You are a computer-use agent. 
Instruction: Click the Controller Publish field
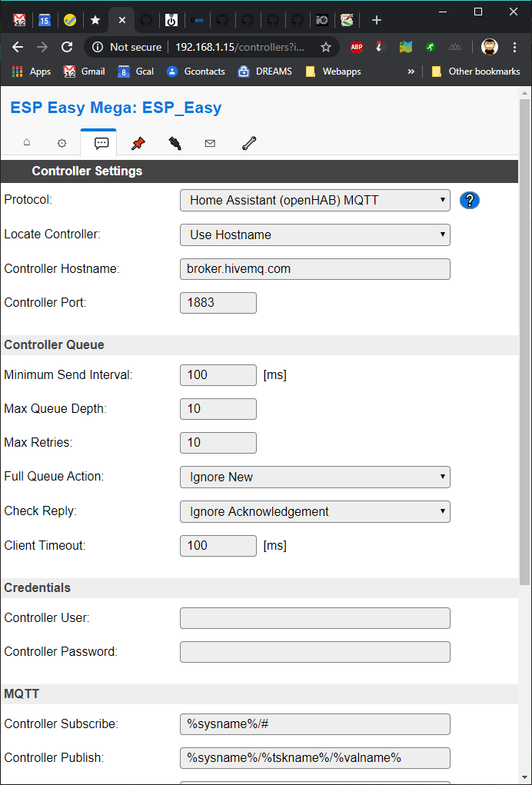(x=315, y=758)
